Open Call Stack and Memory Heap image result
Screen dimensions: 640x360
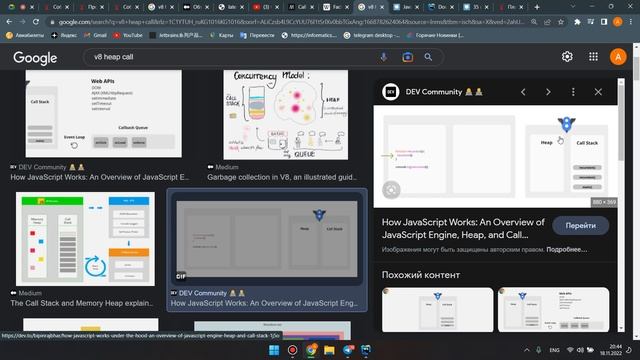point(85,239)
